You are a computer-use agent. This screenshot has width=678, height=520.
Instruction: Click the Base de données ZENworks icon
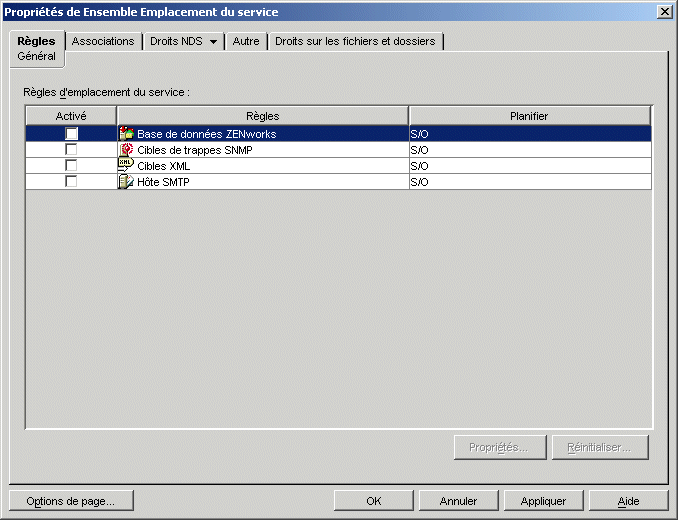tap(126, 134)
